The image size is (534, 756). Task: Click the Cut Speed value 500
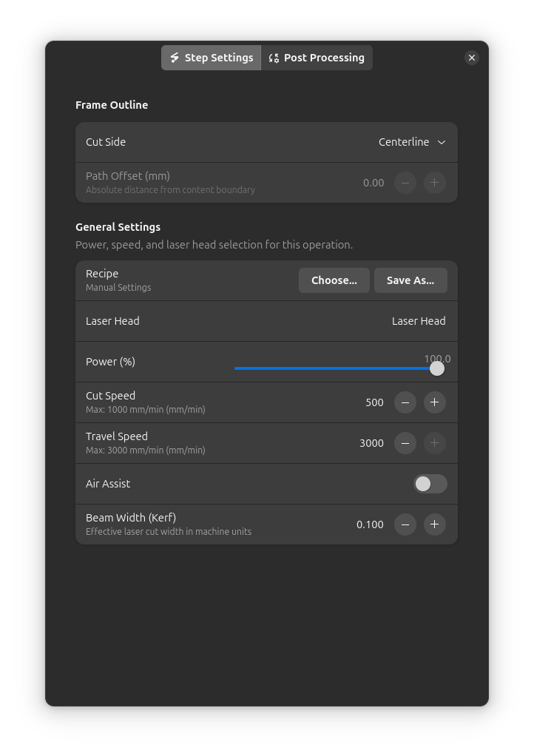374,402
